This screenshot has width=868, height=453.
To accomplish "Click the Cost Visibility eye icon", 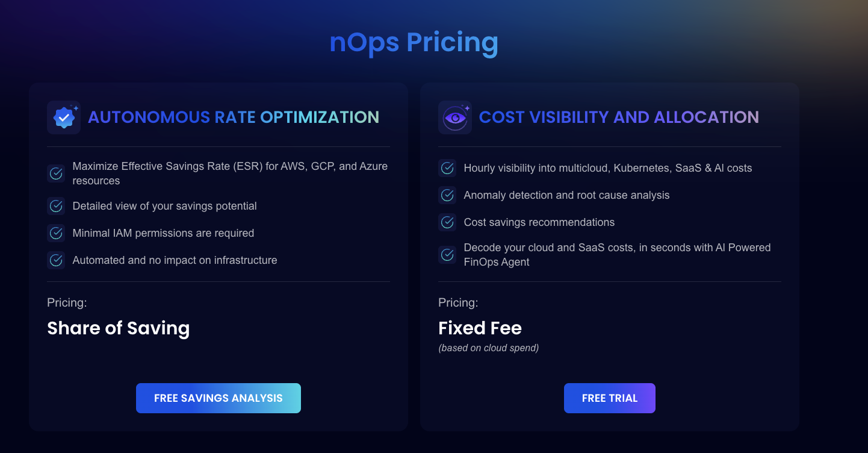I will (x=455, y=117).
